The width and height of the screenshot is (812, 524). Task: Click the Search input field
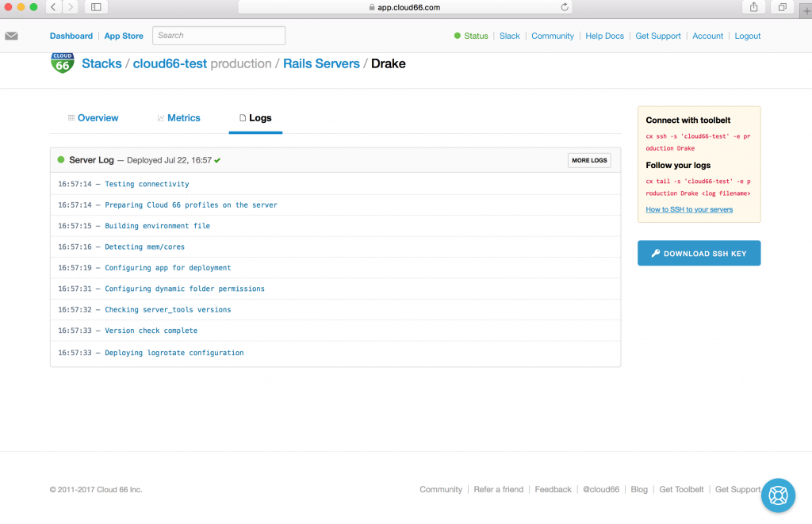[x=219, y=35]
